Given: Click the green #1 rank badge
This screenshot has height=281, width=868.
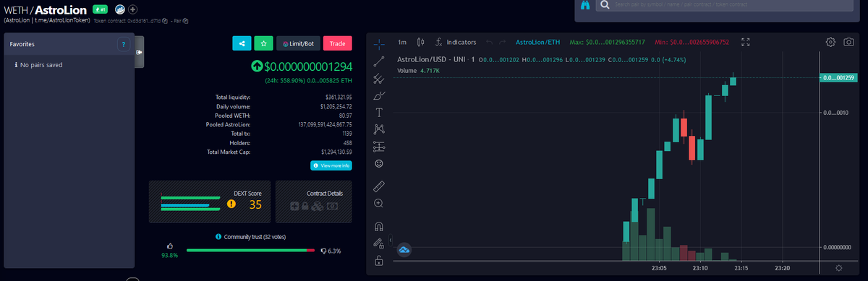Looking at the screenshot, I should click(100, 9).
